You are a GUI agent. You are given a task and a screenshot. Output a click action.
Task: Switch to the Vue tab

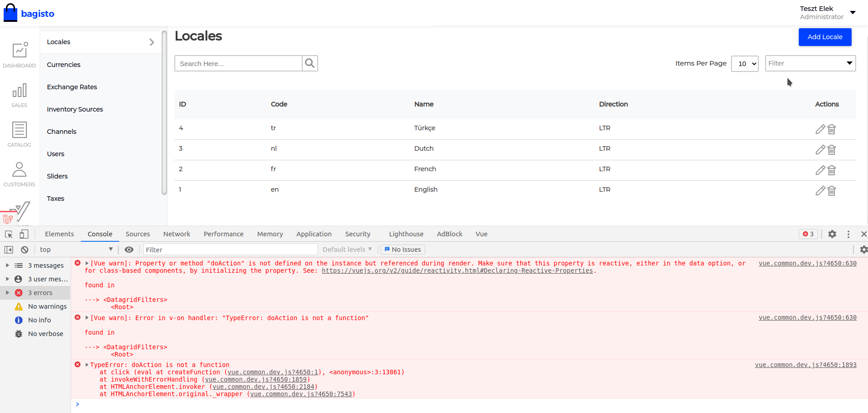point(482,234)
